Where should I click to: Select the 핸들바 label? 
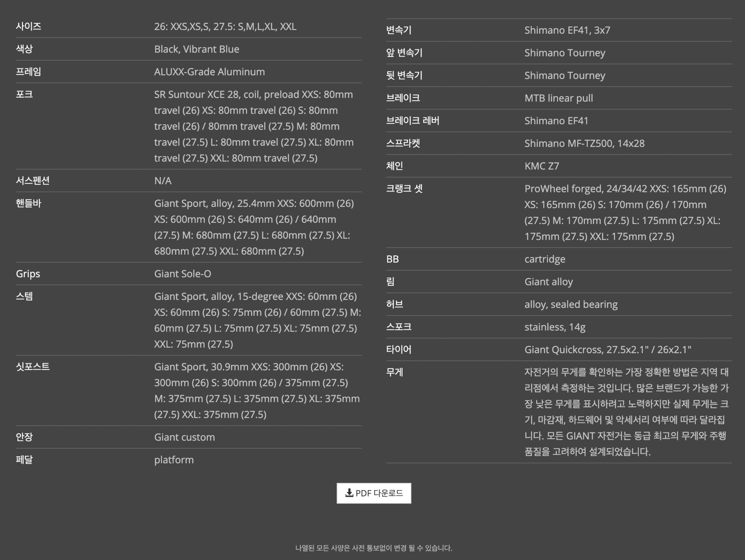point(28,203)
